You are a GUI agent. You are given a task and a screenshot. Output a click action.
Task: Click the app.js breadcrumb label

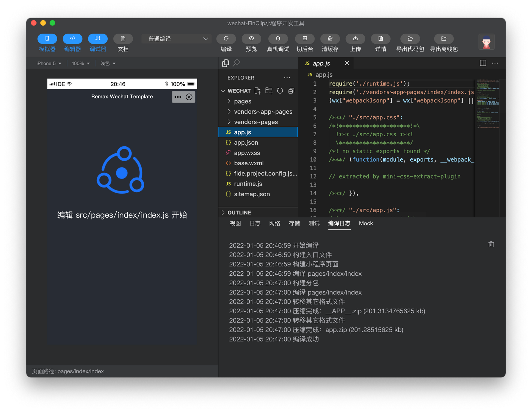point(324,75)
